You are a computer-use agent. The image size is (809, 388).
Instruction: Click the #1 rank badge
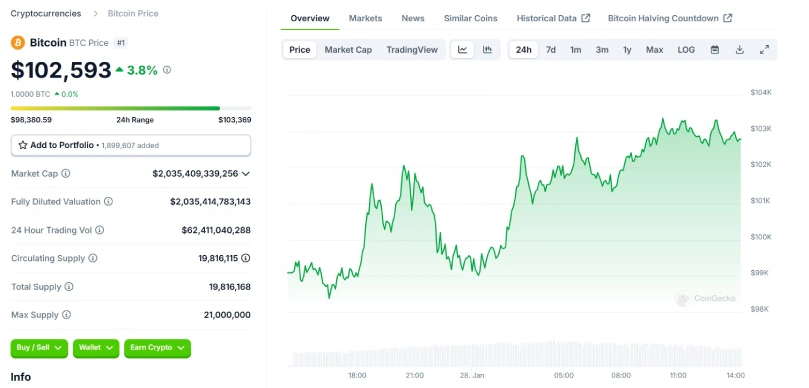pos(121,43)
